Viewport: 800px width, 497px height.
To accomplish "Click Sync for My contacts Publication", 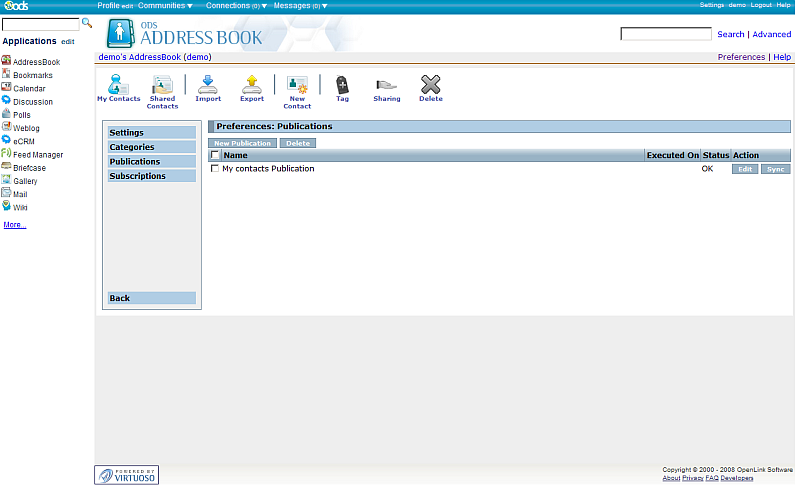I will (x=775, y=169).
